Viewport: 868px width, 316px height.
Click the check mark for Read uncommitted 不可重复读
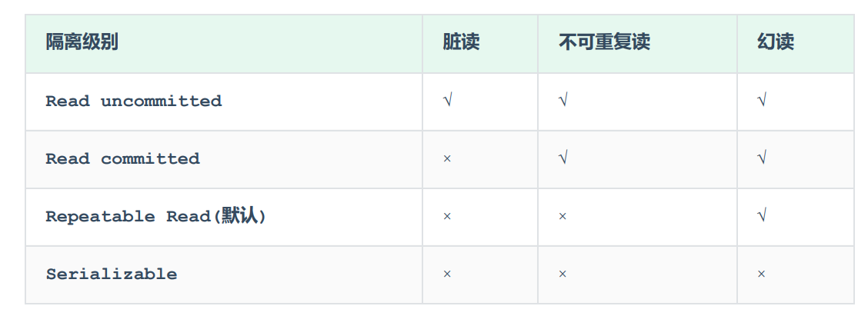coord(563,101)
